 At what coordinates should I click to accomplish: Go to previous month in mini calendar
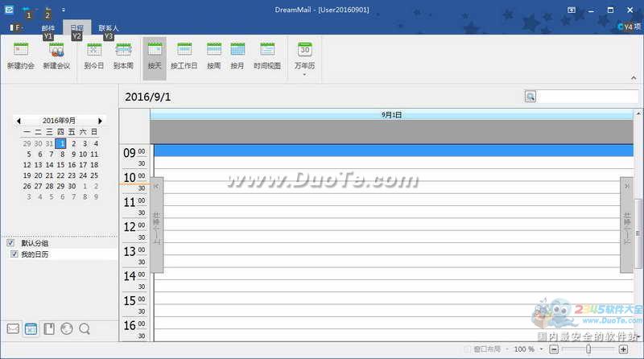click(18, 121)
